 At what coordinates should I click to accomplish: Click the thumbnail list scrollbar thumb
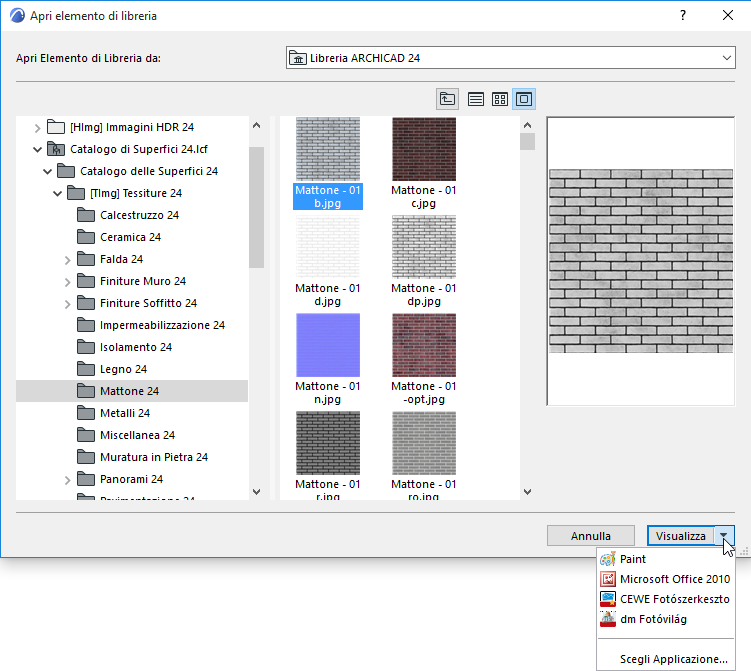527,142
